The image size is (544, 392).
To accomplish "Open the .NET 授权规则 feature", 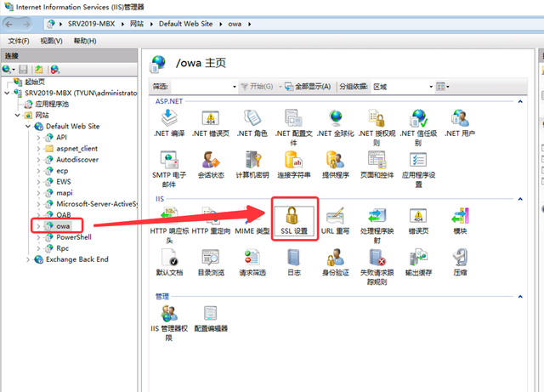I will pos(377,128).
